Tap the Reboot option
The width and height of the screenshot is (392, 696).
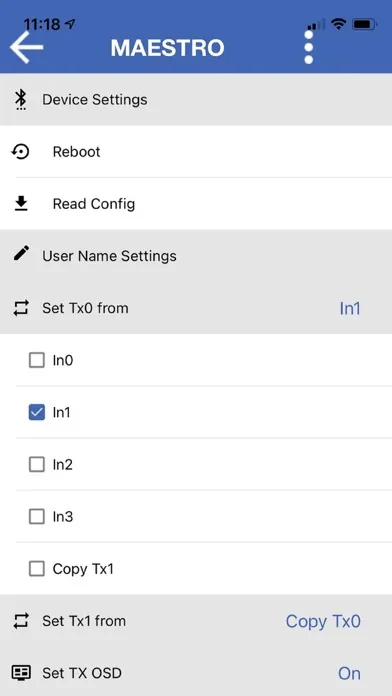(x=196, y=151)
